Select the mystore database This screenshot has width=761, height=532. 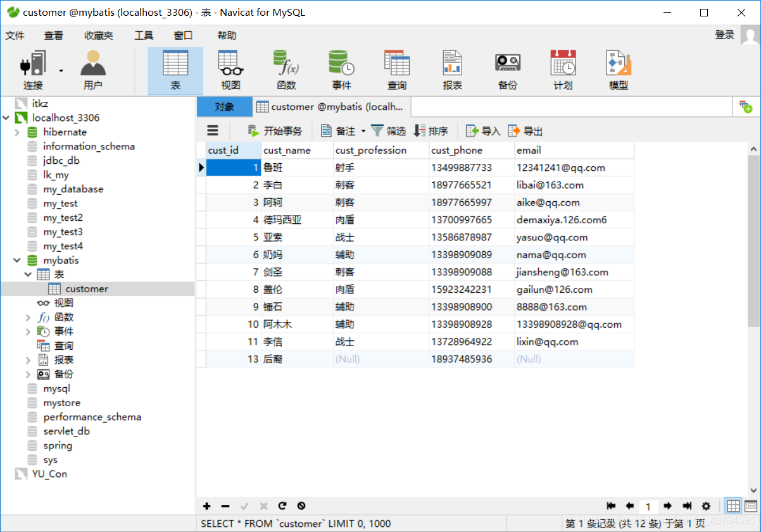pyautogui.click(x=61, y=403)
